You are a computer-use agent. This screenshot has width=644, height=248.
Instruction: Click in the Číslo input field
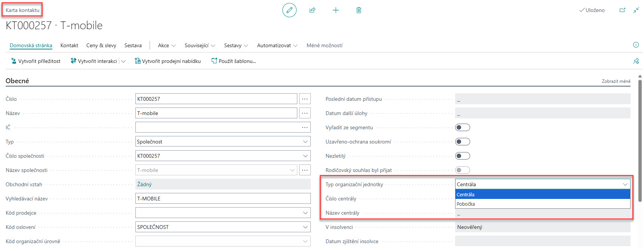[x=216, y=99]
